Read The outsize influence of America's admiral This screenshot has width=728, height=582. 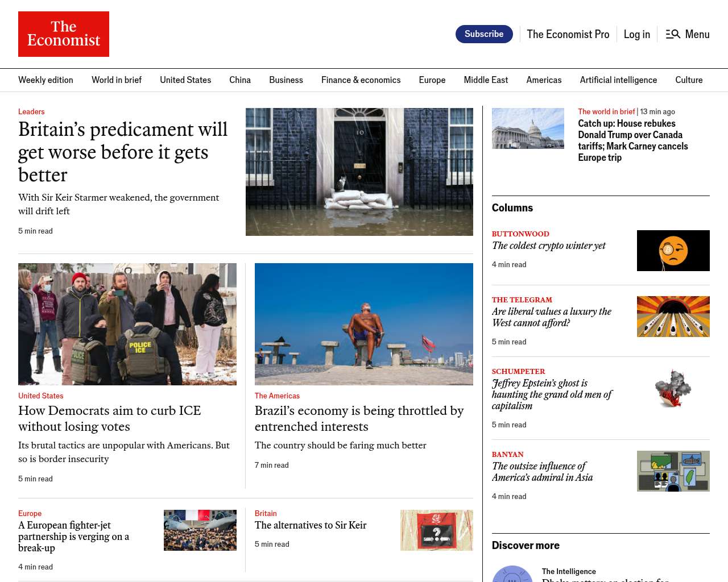[543, 472]
